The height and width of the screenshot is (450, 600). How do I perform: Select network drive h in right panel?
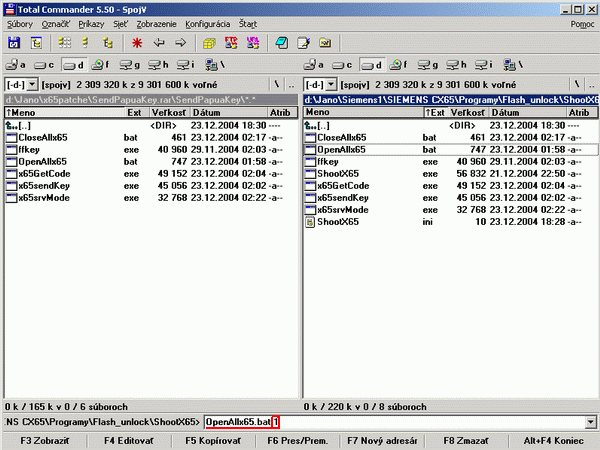pos(457,65)
